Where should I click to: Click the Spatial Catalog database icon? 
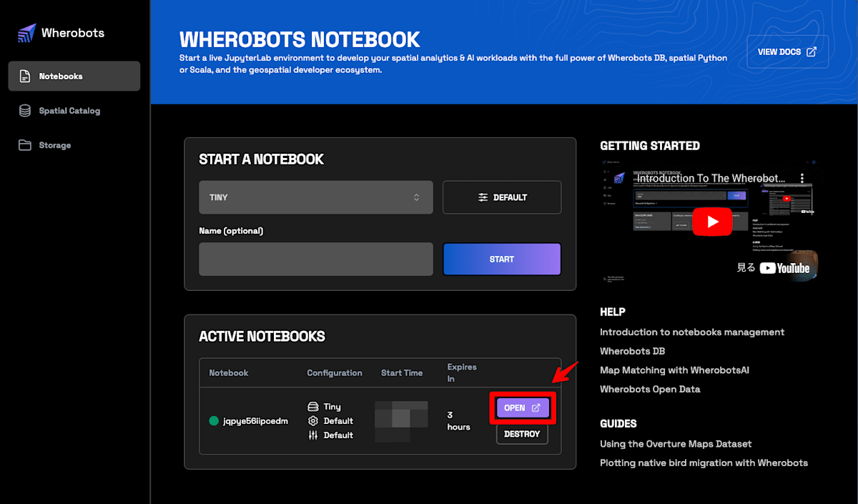[x=25, y=111]
